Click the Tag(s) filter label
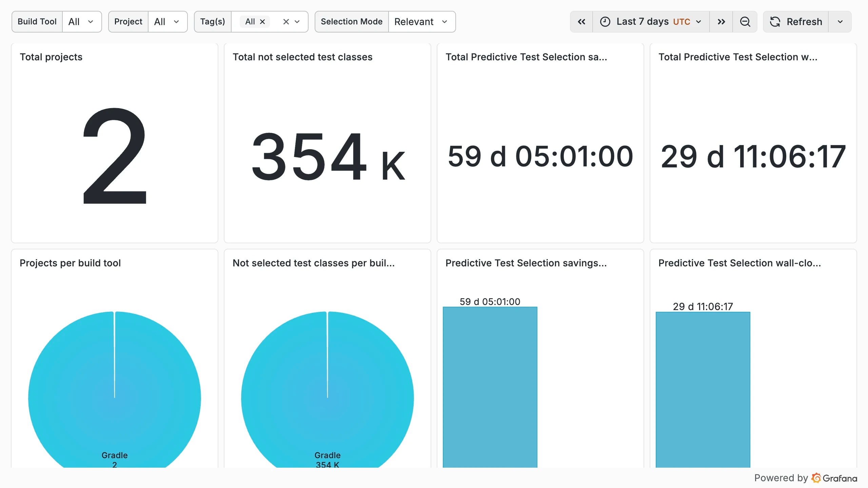 click(213, 22)
